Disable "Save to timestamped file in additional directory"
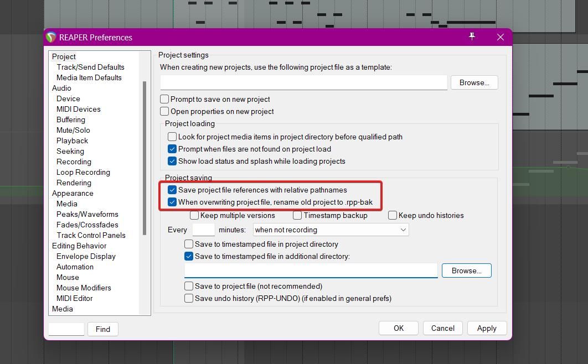This screenshot has width=588, height=364. pyautogui.click(x=188, y=256)
